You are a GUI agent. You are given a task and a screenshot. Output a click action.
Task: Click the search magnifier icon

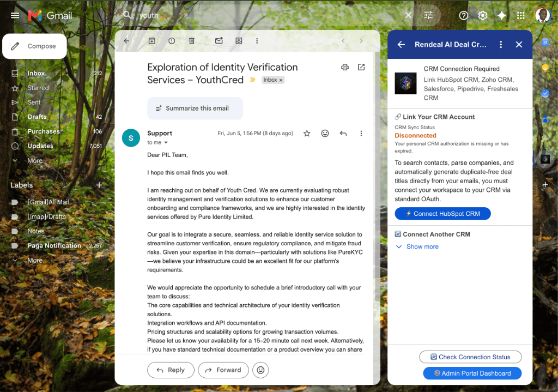pyautogui.click(x=127, y=15)
